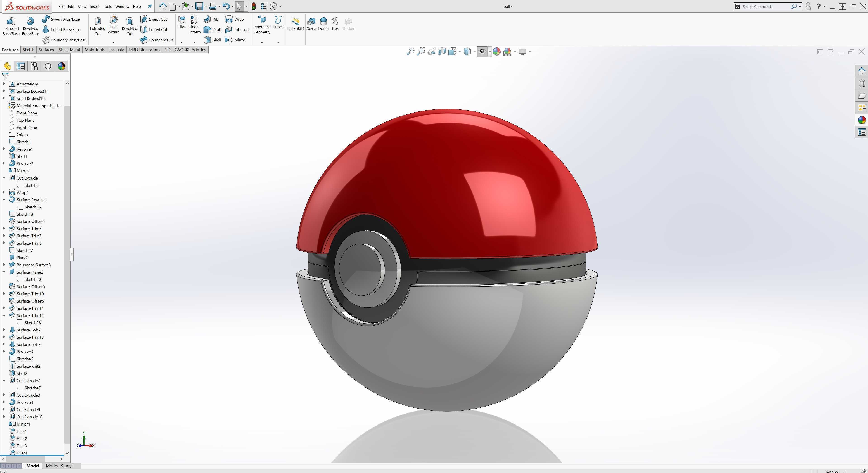Expand the Surface Bodies(1) folder
Screen dimensions: 868x473
tap(4, 91)
